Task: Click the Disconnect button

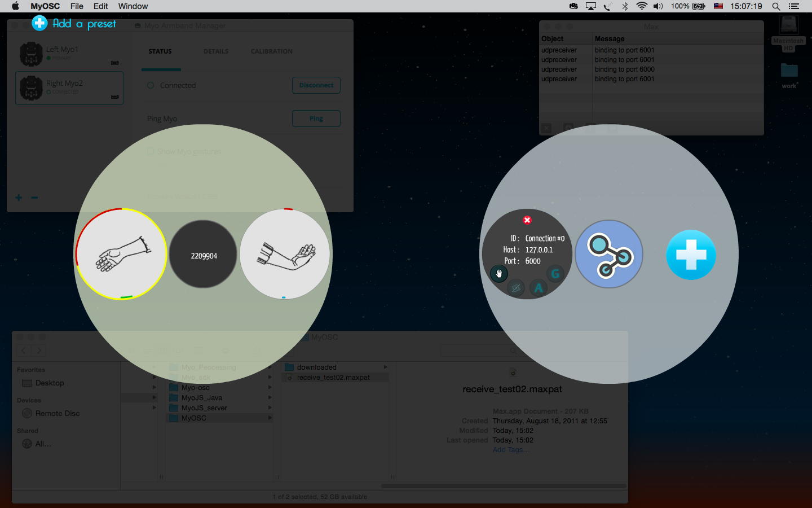Action: 316,85
